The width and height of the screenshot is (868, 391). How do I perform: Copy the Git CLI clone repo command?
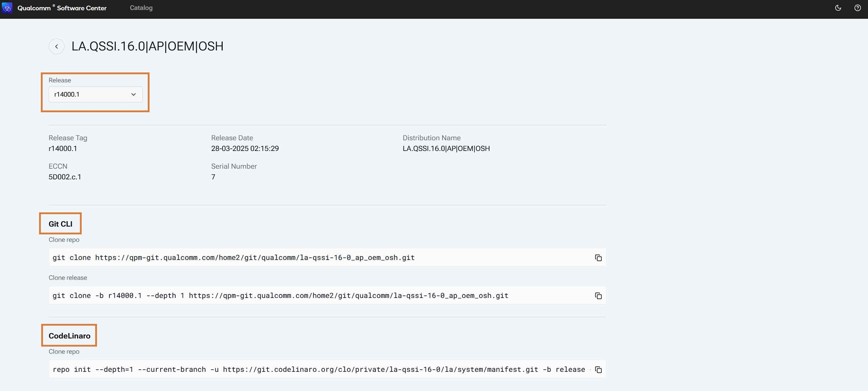(598, 258)
